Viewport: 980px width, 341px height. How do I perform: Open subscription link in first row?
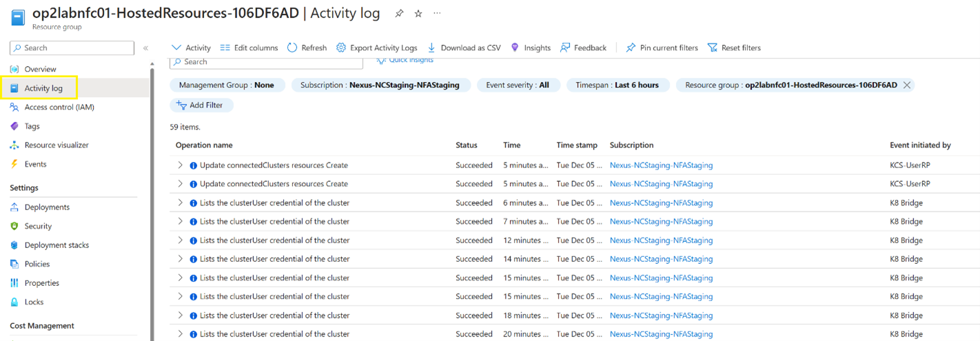click(x=661, y=165)
